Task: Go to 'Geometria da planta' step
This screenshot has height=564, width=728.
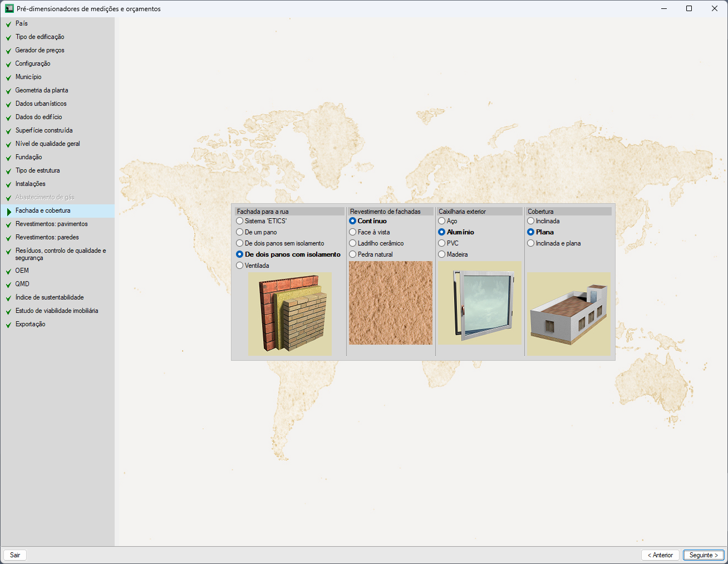Action: point(42,90)
